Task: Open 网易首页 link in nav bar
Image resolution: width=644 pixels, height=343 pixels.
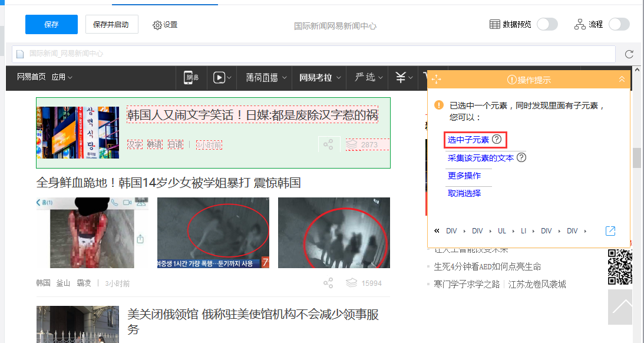Action: click(x=31, y=77)
